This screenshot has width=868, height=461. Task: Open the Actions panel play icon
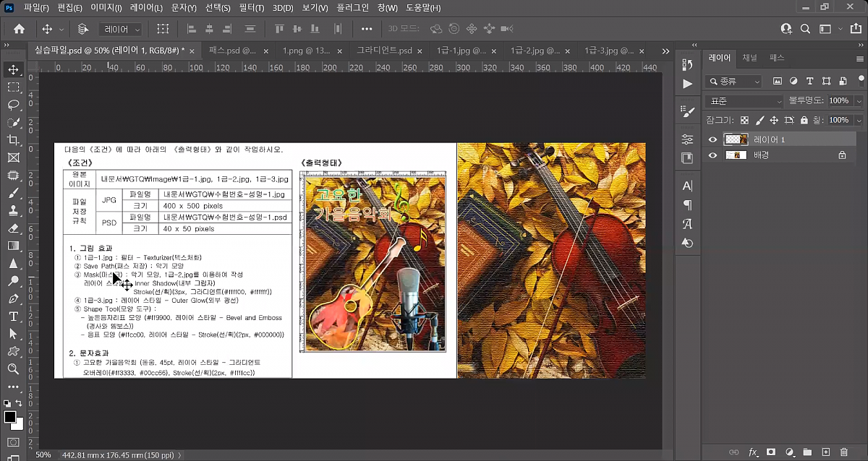click(687, 84)
